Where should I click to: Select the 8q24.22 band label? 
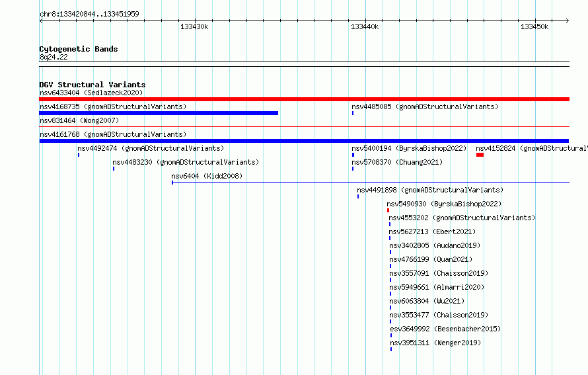[54, 57]
